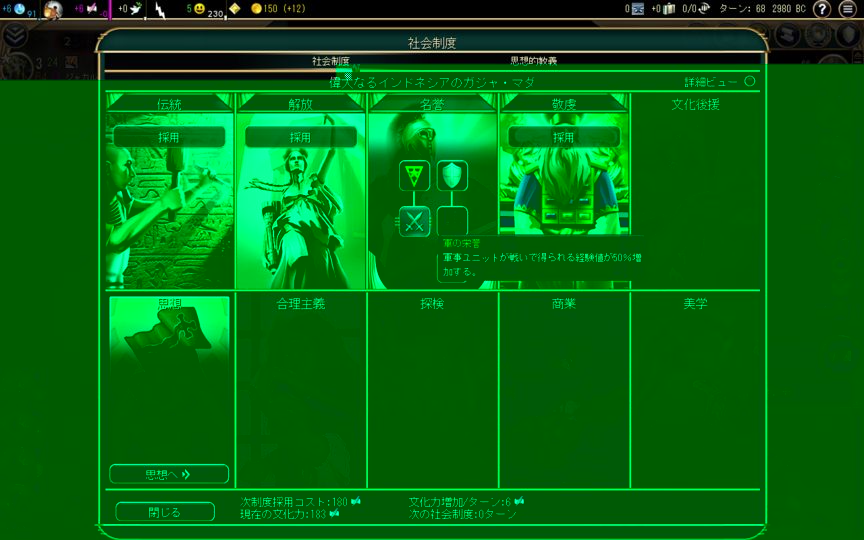Switch to the 思想的教義 tab
This screenshot has height=540, width=864.
click(x=533, y=61)
